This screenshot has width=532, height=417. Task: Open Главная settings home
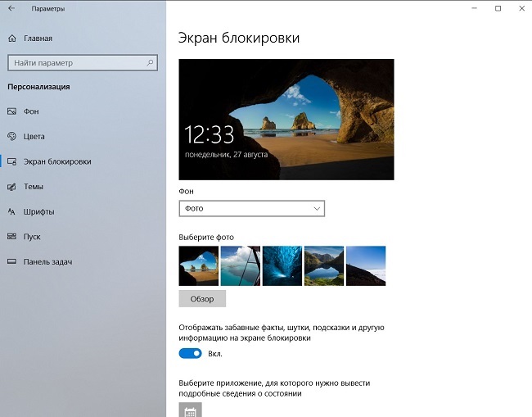38,39
